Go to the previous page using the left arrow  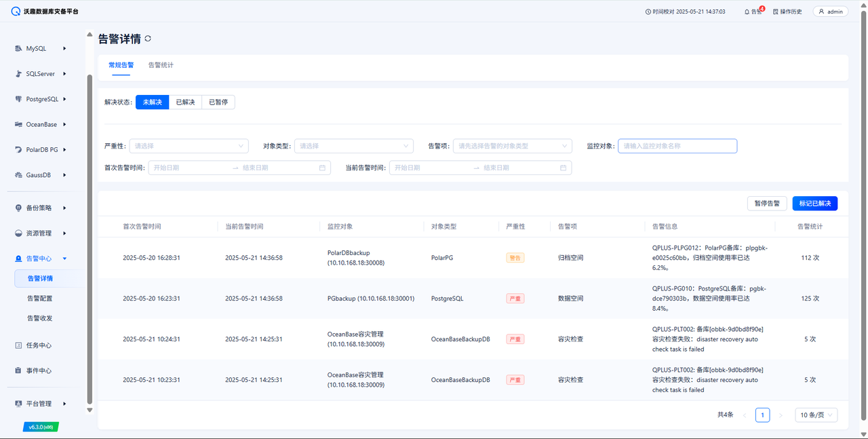[x=745, y=415]
